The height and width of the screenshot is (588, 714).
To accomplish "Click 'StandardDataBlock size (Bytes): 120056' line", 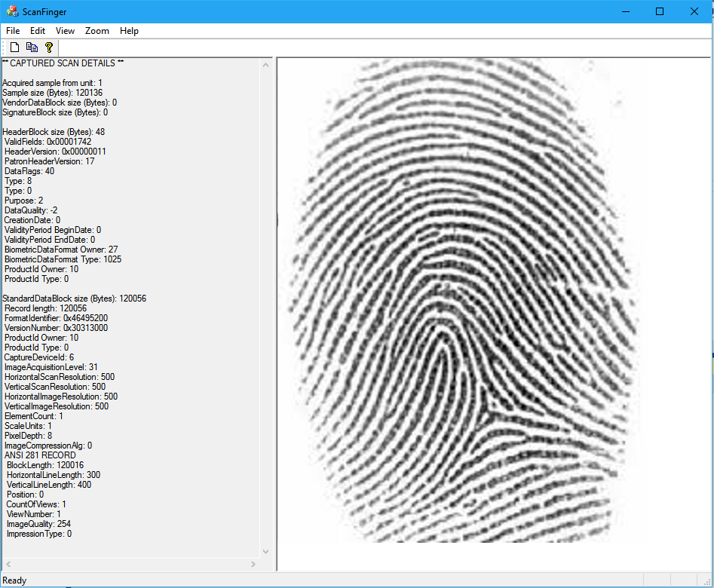I will pos(74,299).
